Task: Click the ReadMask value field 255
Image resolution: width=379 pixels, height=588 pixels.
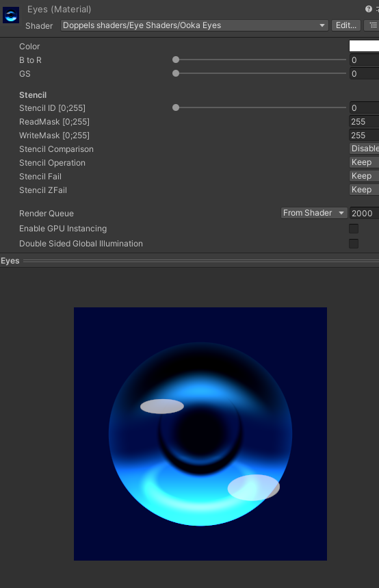Action: (x=364, y=121)
